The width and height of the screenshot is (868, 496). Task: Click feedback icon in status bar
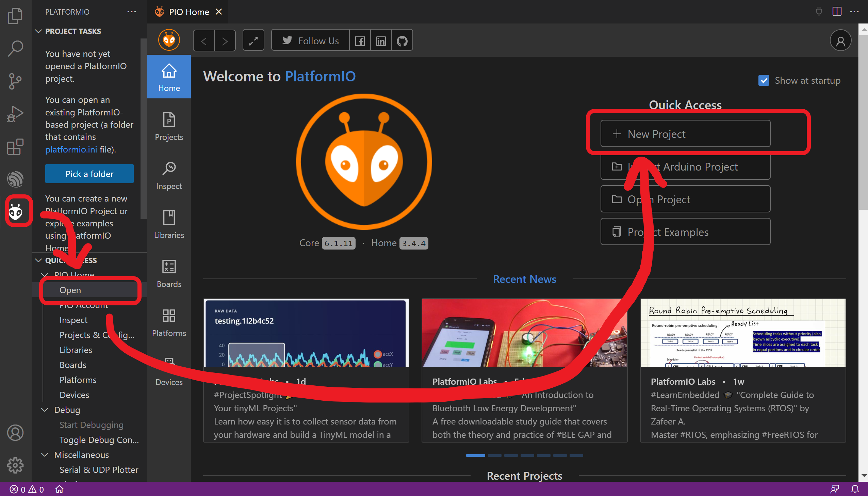point(835,489)
